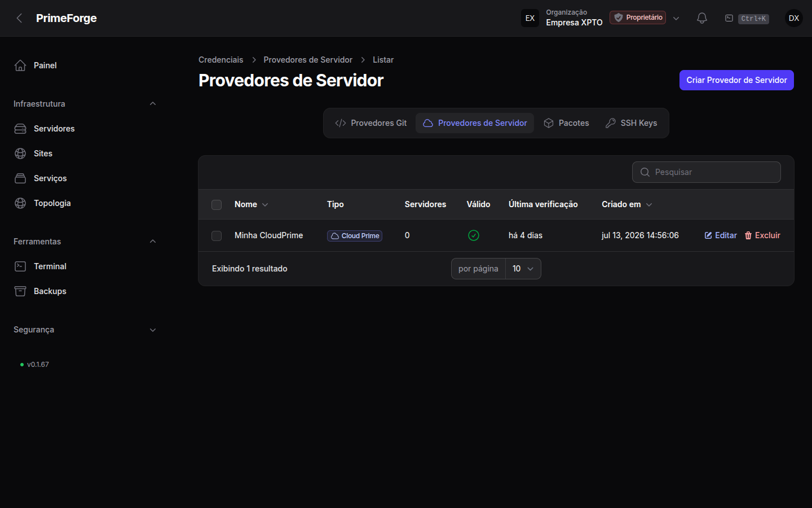Expand the Segurança section

(153, 330)
